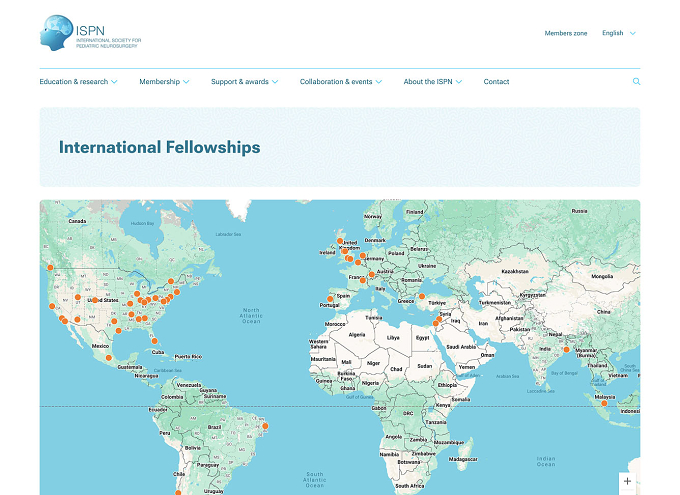The width and height of the screenshot is (680, 495).
Task: Go to the Contact page
Action: coord(496,82)
